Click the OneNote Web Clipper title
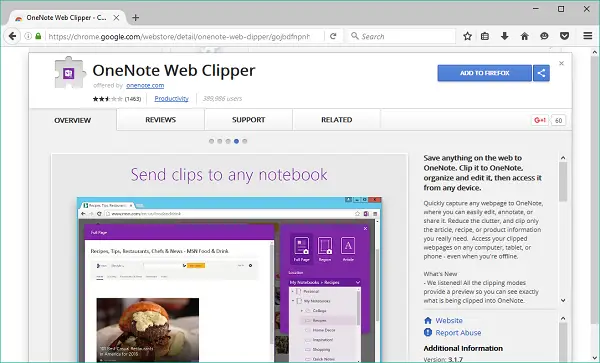The image size is (600, 363). 174,70
